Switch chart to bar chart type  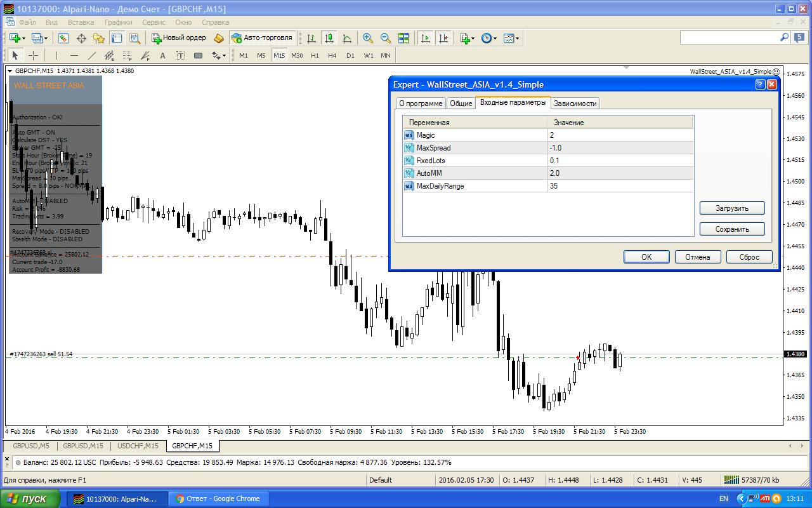click(x=311, y=38)
